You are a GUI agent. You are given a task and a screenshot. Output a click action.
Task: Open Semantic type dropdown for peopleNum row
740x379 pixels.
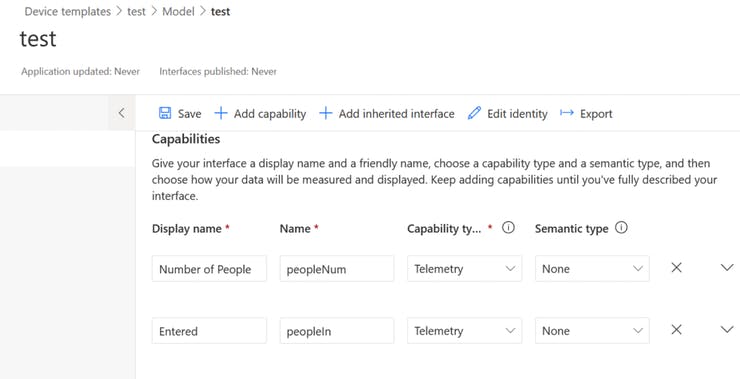pyautogui.click(x=592, y=269)
